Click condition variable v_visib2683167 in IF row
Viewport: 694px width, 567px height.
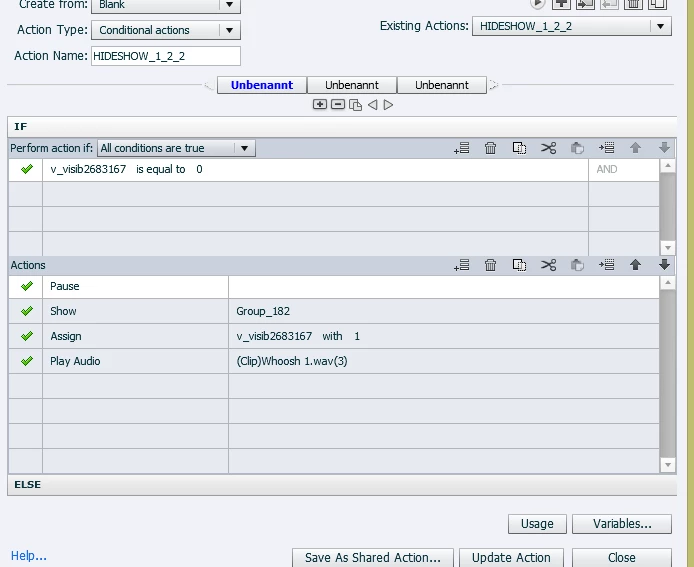pos(88,169)
